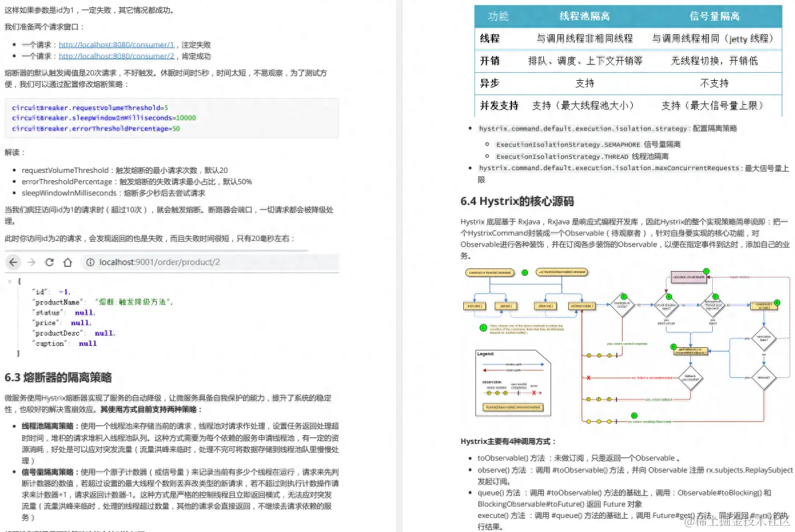The height and width of the screenshot is (532, 795).
Task: Click the browser forward arrow icon
Action: pos(31,262)
